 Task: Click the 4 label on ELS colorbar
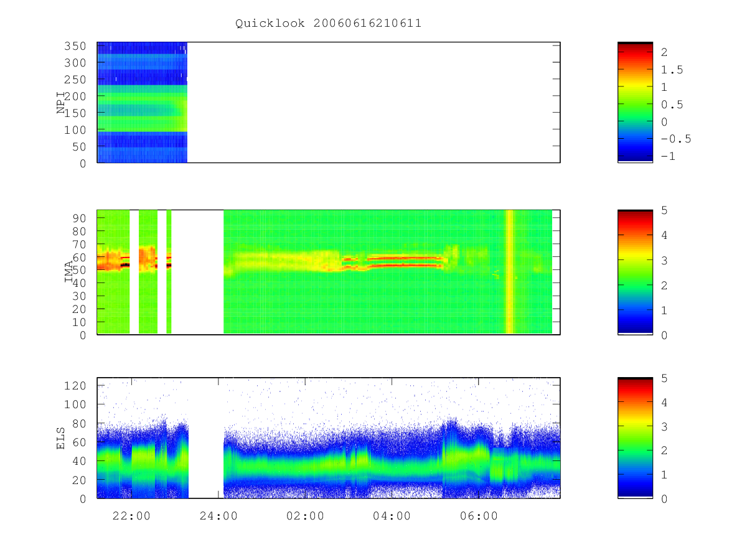[664, 403]
